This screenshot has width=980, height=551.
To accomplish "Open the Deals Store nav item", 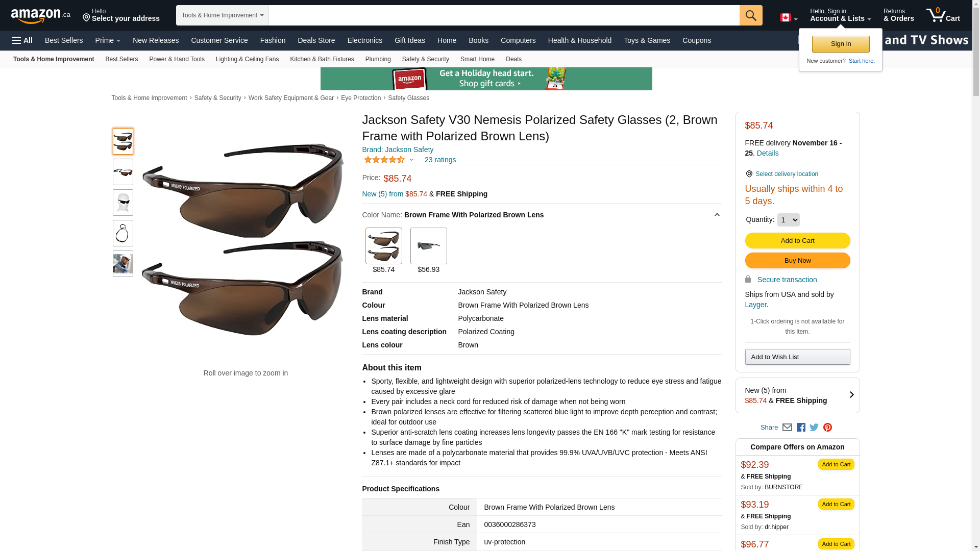I will pos(316,40).
